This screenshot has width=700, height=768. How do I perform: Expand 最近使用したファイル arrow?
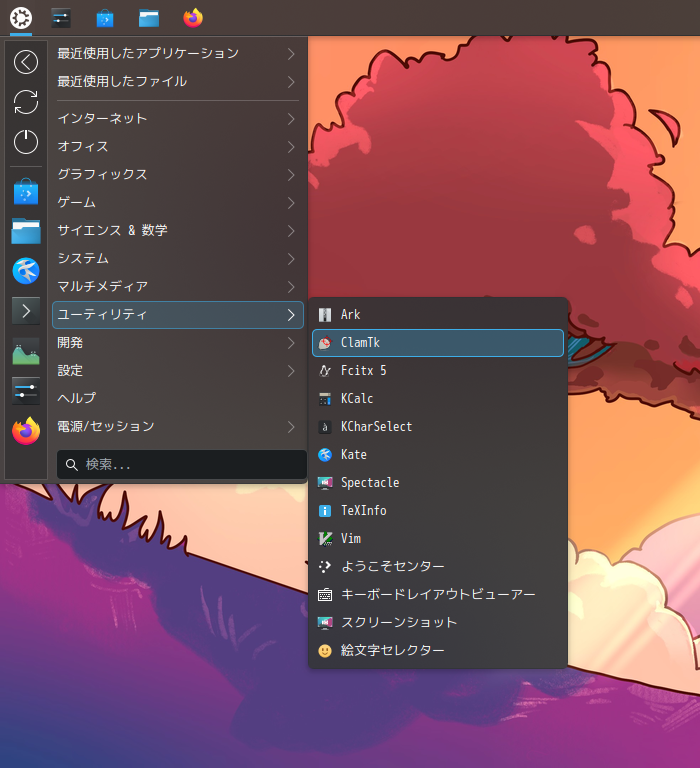[x=291, y=81]
